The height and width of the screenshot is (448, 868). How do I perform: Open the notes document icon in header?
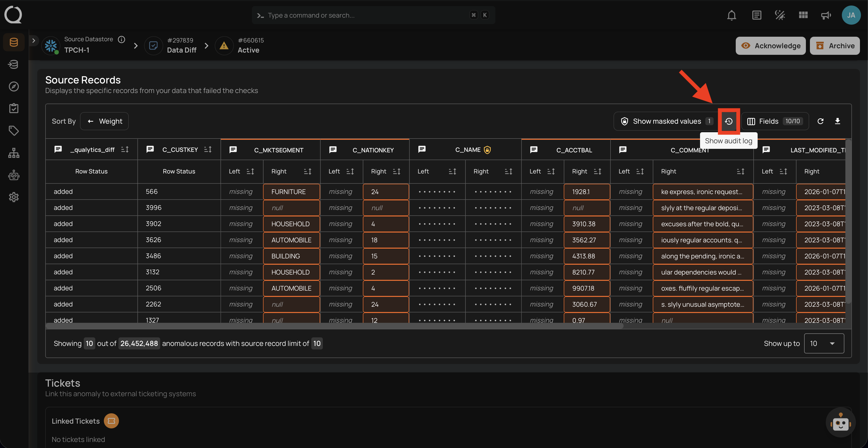[x=756, y=15]
